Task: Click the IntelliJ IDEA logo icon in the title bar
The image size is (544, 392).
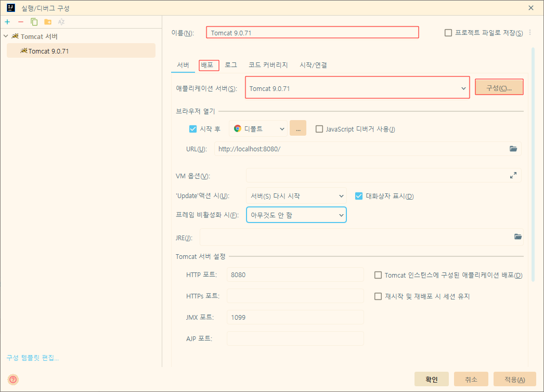Action: tap(11, 8)
